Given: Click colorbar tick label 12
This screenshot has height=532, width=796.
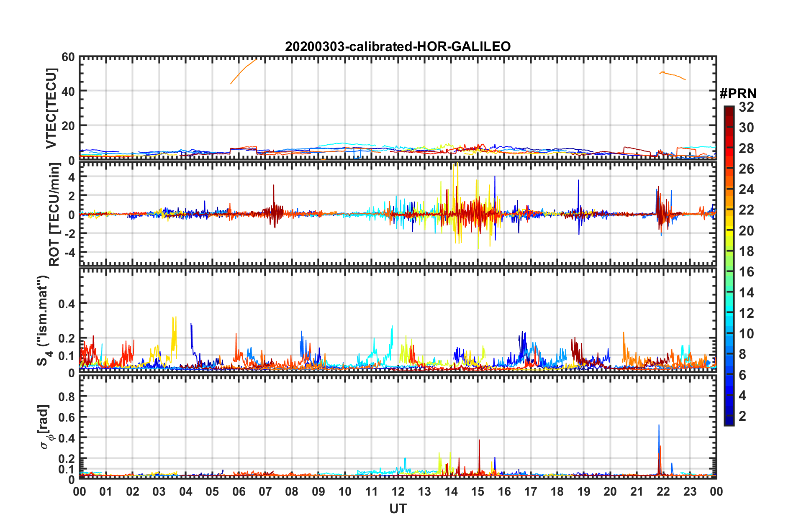Looking at the screenshot, I should coord(746,313).
